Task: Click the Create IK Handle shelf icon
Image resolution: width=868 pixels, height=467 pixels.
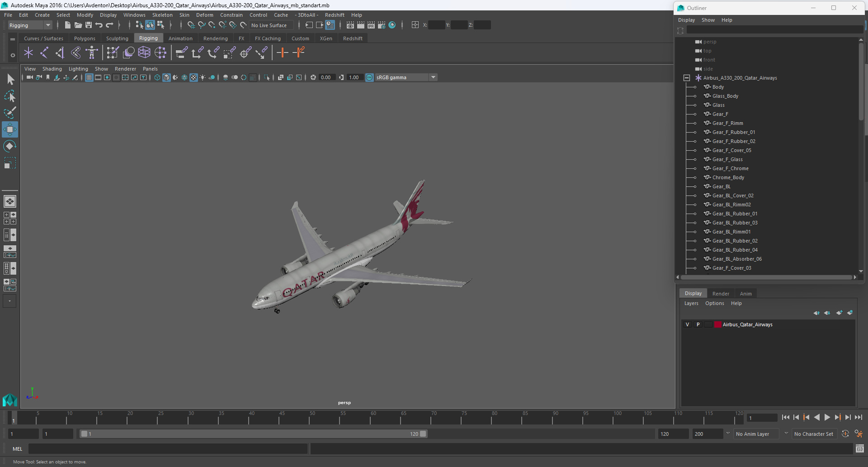Action: 60,53
